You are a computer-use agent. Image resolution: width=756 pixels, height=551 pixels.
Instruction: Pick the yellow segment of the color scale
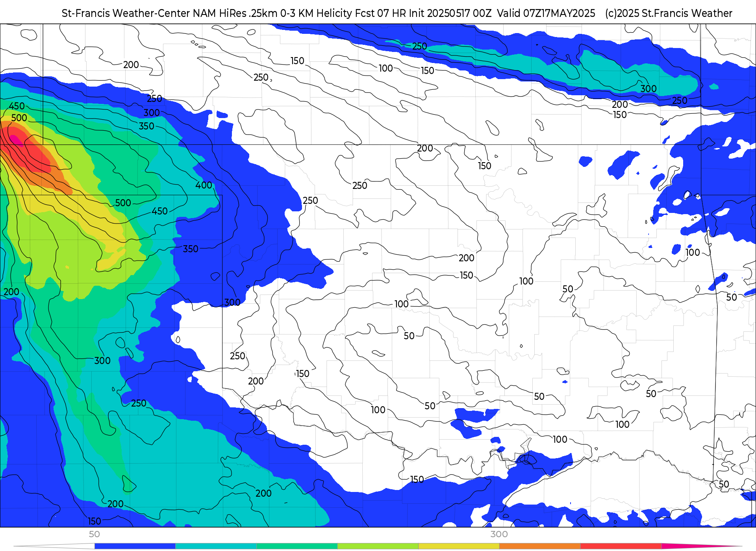coord(459,546)
